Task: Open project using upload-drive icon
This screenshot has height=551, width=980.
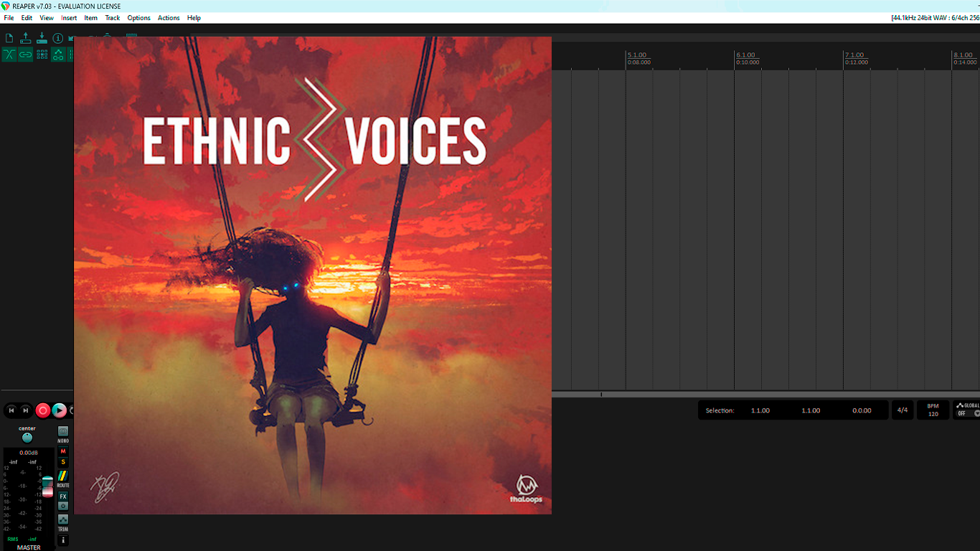Action: (x=26, y=38)
